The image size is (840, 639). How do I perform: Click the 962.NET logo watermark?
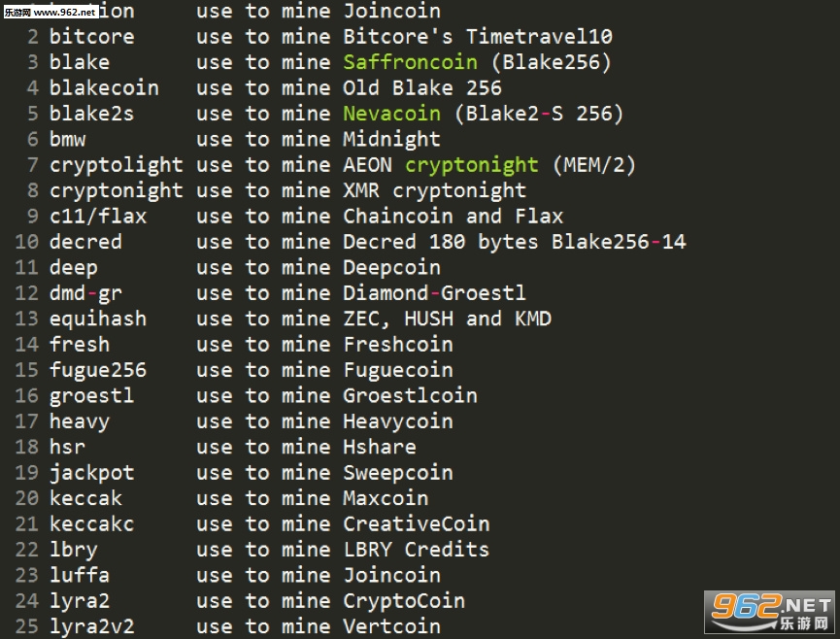point(770,612)
